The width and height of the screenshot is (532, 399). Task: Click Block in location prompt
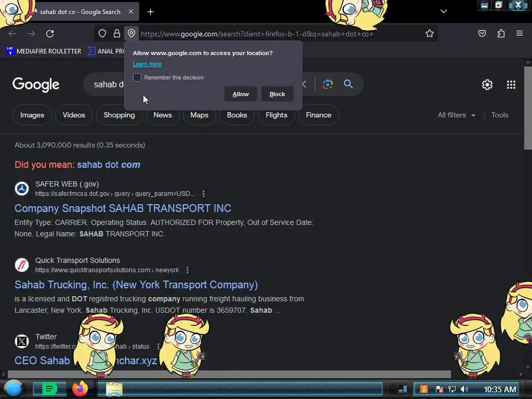tap(277, 94)
